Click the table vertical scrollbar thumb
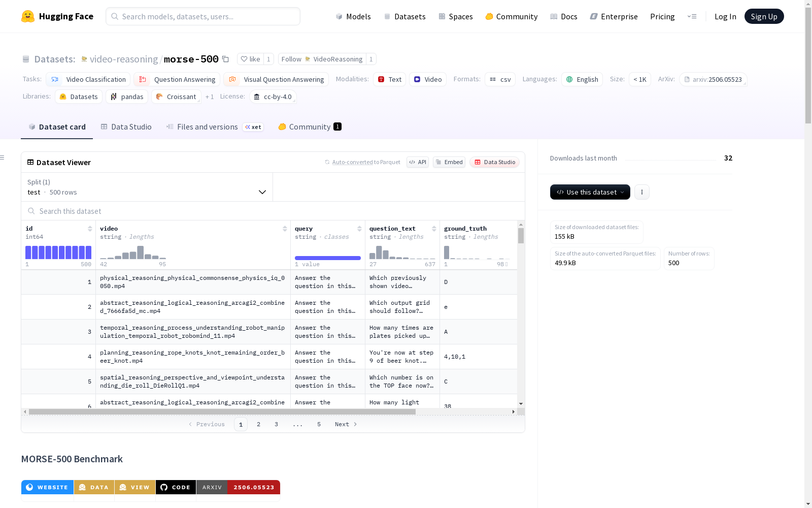812x508 pixels. [x=521, y=236]
